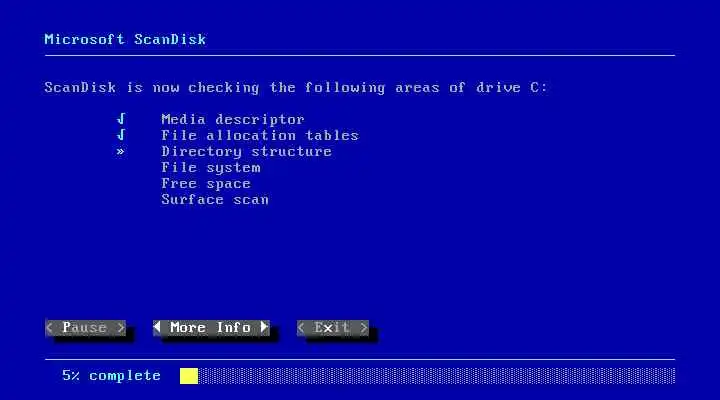This screenshot has width=720, height=400.
Task: Select the File system text
Action: click(x=211, y=168)
